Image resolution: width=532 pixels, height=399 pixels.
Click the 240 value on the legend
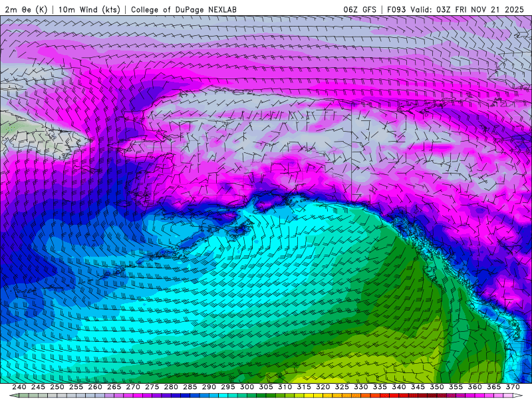19,387
